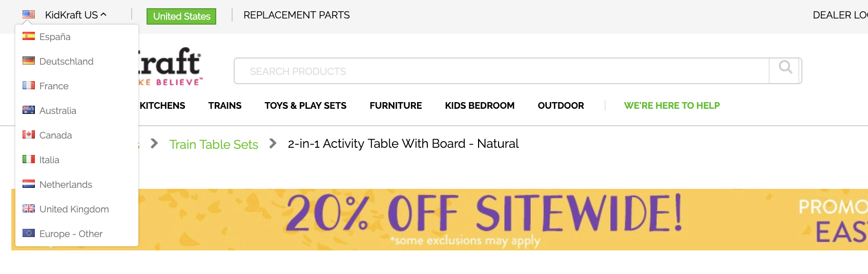This screenshot has height=274, width=868.
Task: Open the Replacement Parts link
Action: [296, 15]
